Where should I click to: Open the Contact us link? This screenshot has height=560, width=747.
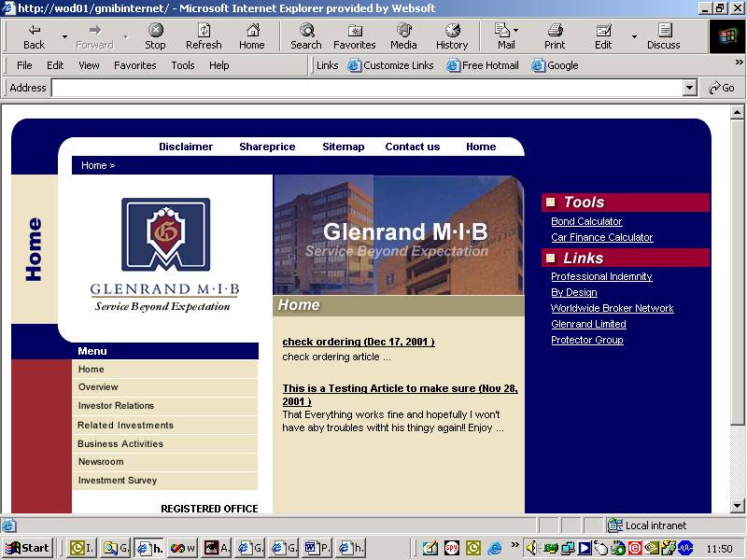pos(413,147)
